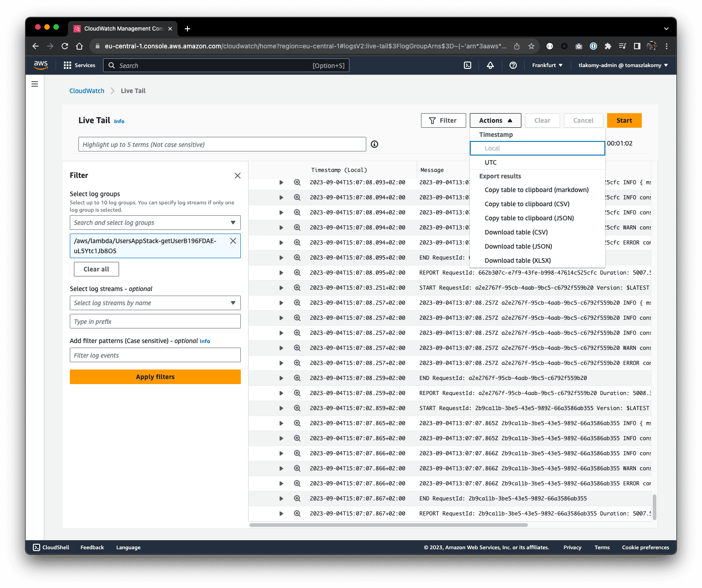Go back in browser history

(36, 46)
